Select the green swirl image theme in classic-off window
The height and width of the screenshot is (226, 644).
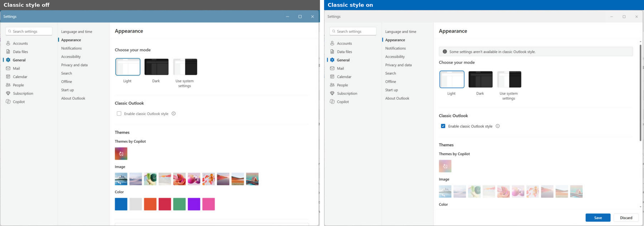(150, 179)
